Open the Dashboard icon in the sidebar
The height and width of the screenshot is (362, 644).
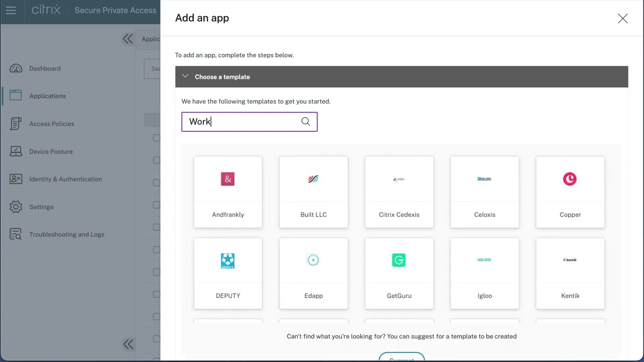coord(16,68)
